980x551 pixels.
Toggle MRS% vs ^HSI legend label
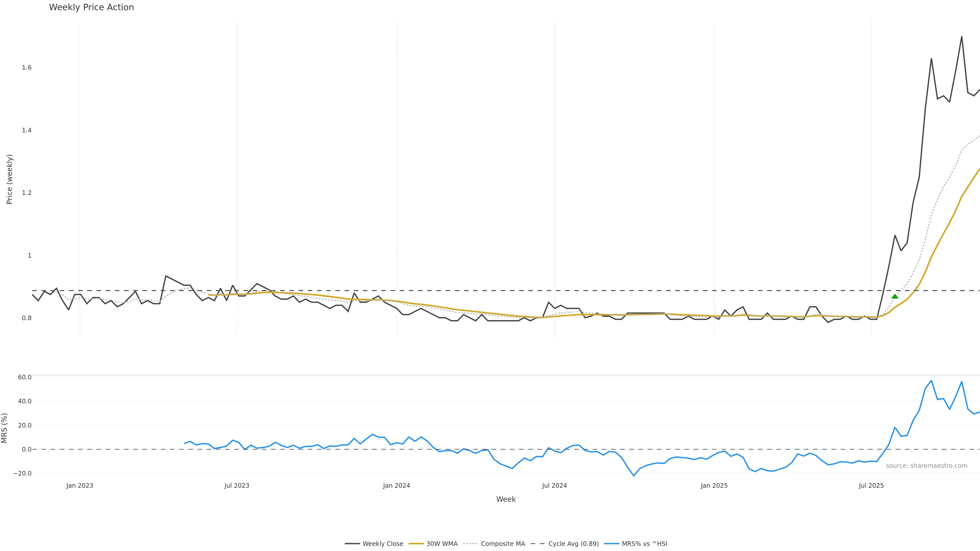tap(644, 544)
